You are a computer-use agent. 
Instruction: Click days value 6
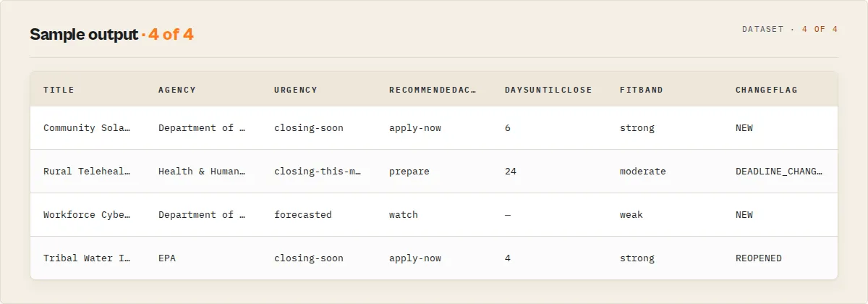[x=508, y=128]
